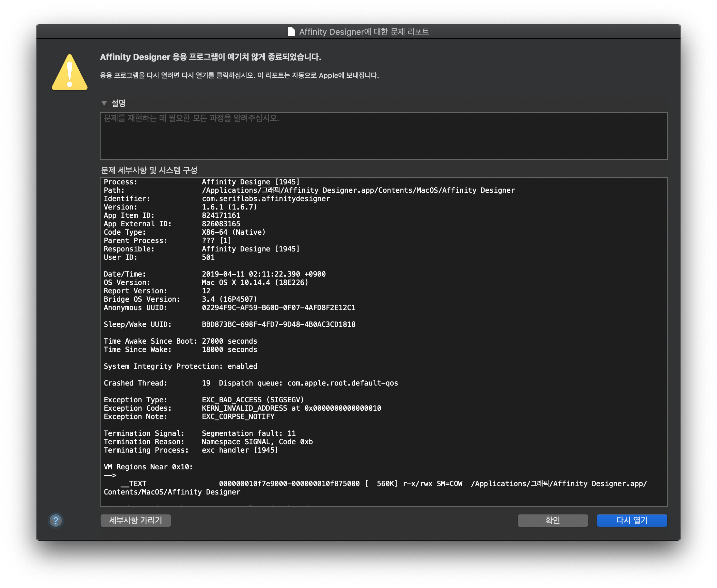Click the 세부사항 가리기 button
717x588 pixels.
pyautogui.click(x=135, y=521)
